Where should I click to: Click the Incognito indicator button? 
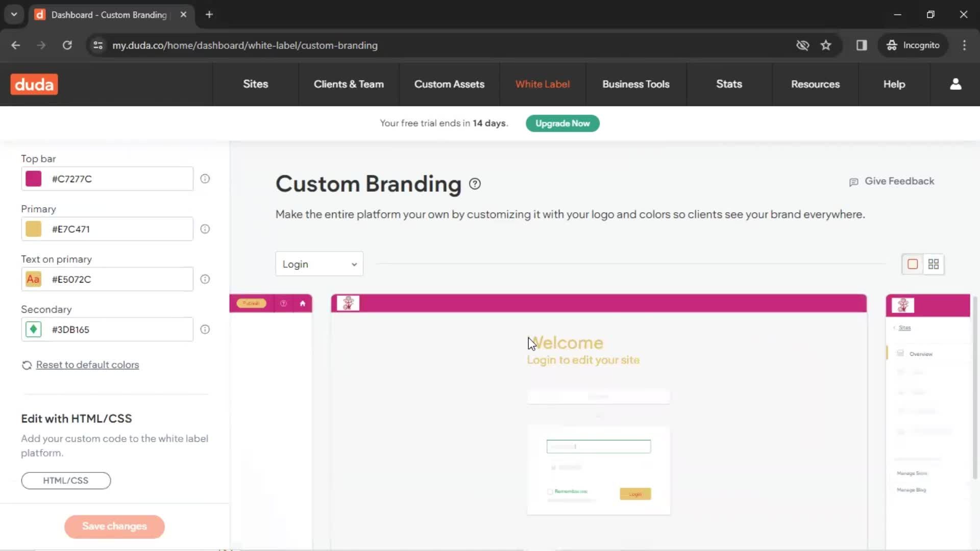pyautogui.click(x=913, y=45)
